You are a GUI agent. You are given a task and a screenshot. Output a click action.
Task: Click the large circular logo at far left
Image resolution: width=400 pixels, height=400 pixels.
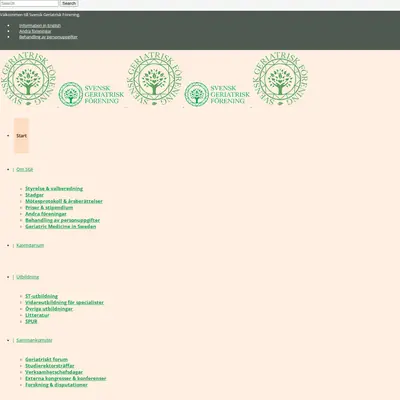pyautogui.click(x=28, y=79)
